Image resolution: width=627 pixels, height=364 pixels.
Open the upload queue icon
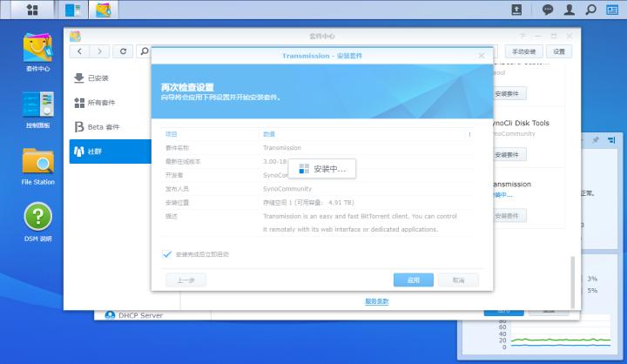click(516, 10)
